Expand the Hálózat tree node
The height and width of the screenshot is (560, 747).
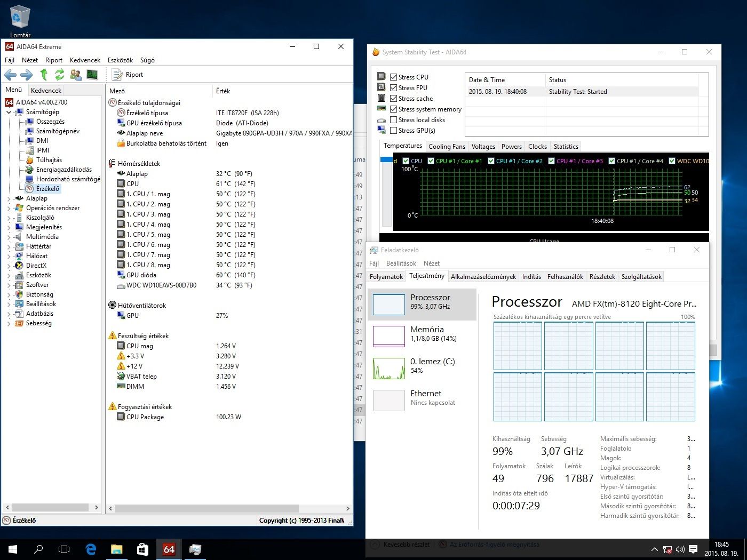pos(9,256)
